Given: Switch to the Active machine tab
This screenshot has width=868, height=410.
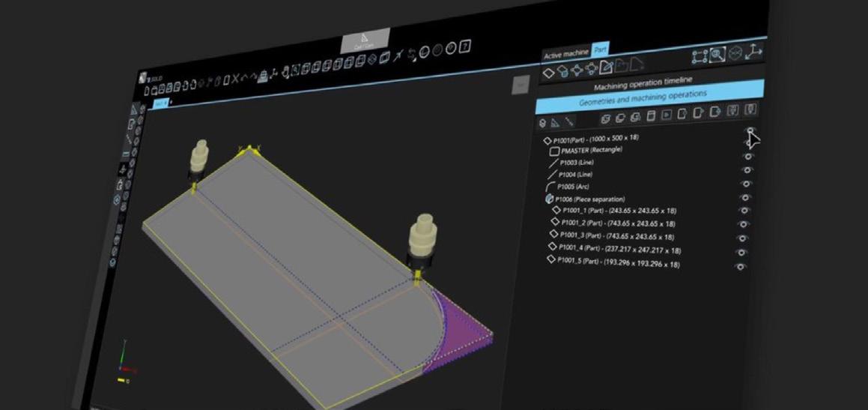Looking at the screenshot, I should [x=566, y=54].
